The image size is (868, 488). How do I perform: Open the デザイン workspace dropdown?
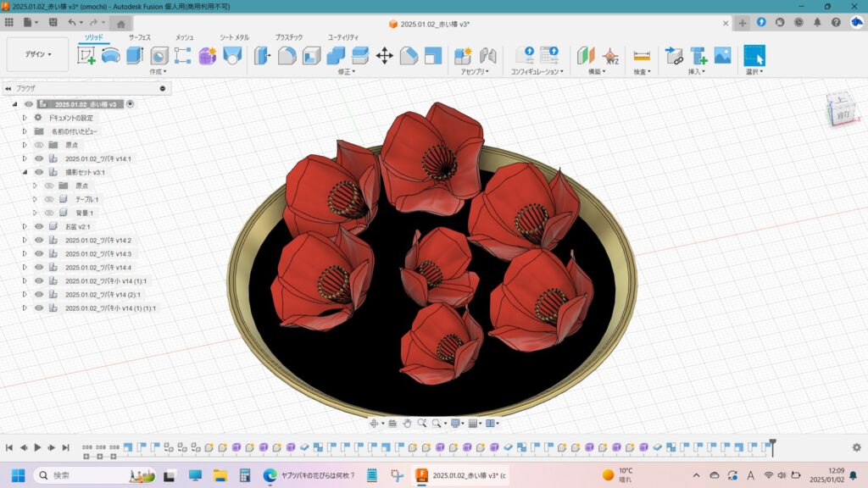[x=37, y=54]
